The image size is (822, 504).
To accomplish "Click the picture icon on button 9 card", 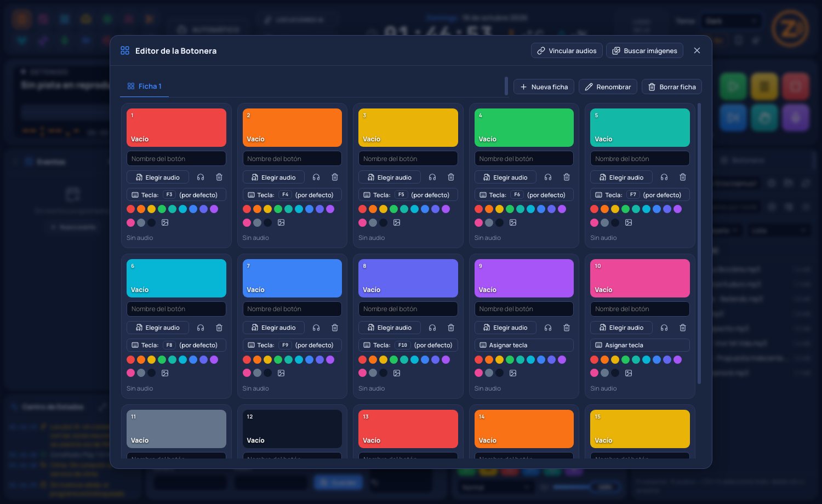I will (513, 373).
